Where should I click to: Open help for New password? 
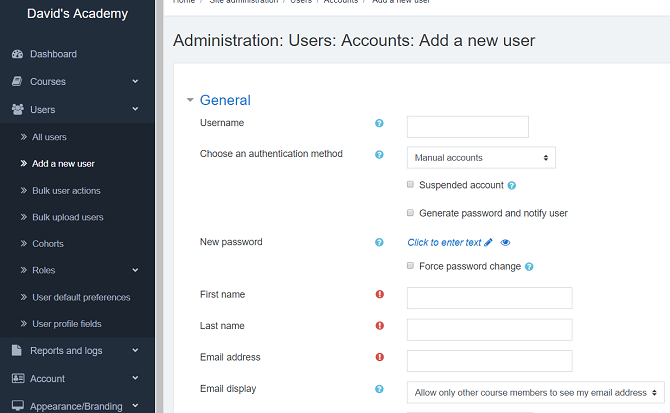click(379, 242)
